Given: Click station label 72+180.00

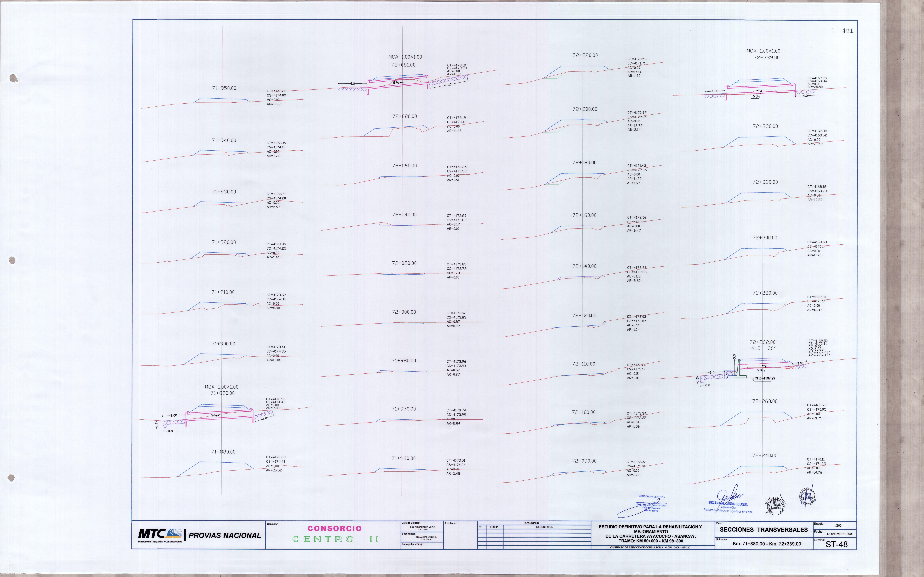Looking at the screenshot, I should [x=585, y=163].
